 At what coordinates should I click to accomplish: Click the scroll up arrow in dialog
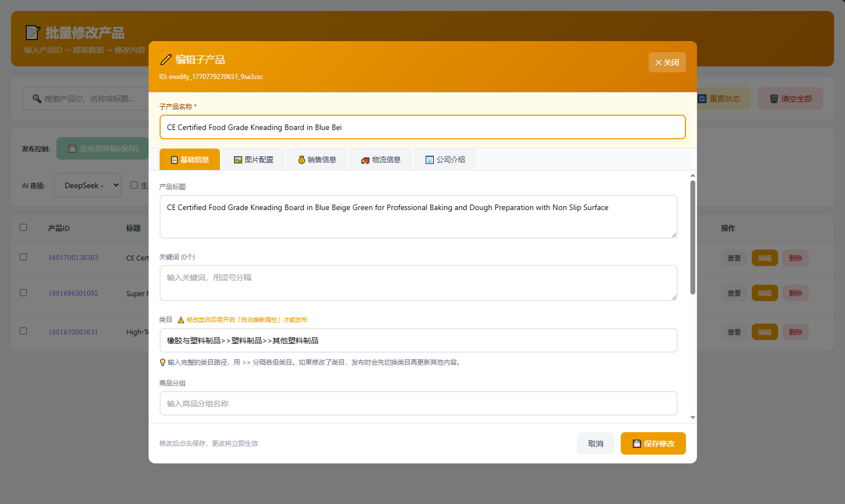pos(693,175)
